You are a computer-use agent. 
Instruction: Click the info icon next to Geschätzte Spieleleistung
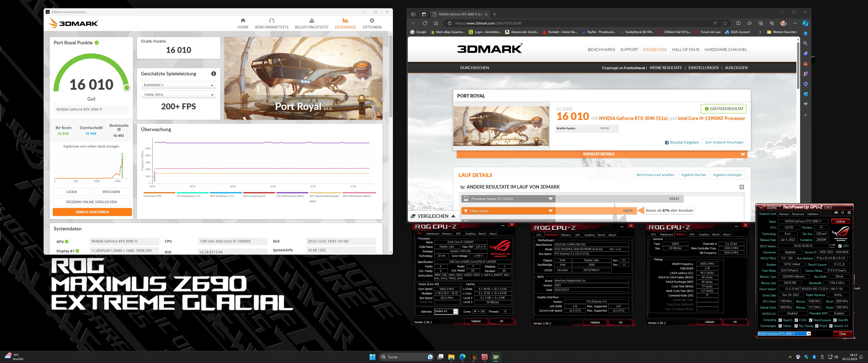tap(214, 74)
